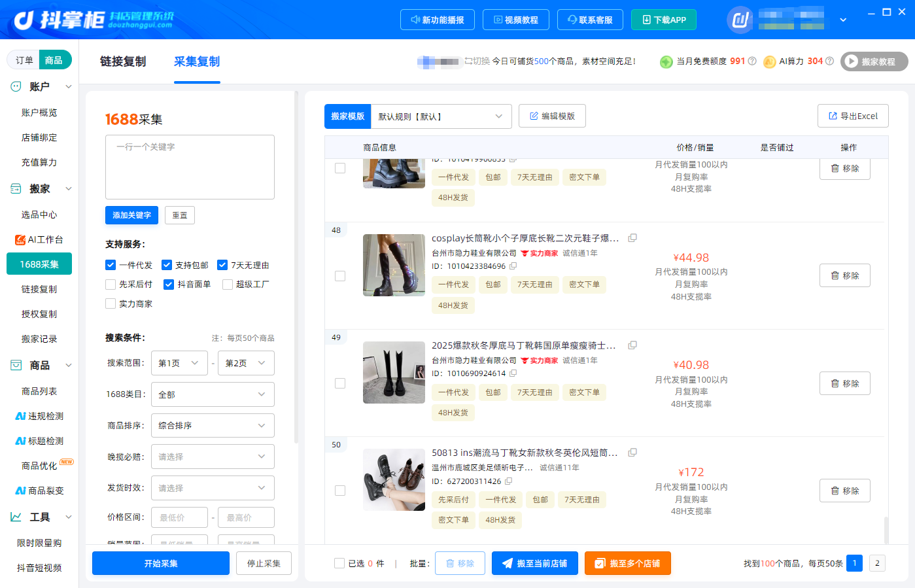
Task: Click the AI算力 coin icon
Action: pos(770,61)
